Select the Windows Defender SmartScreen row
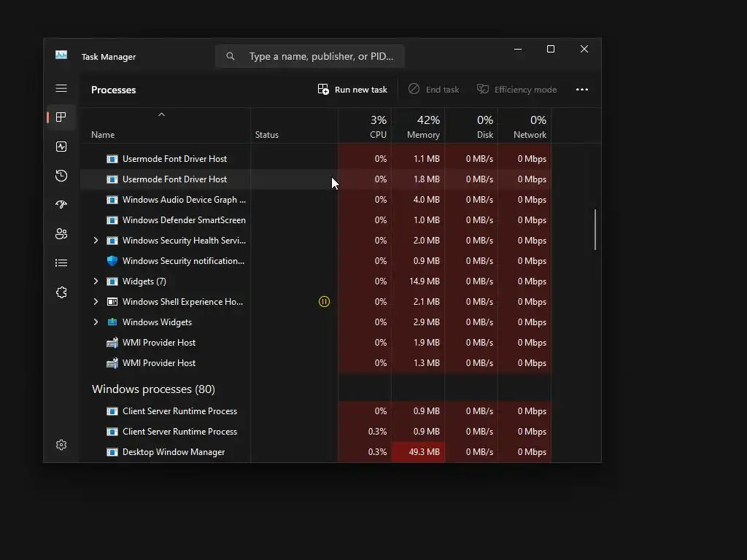 tap(316, 220)
